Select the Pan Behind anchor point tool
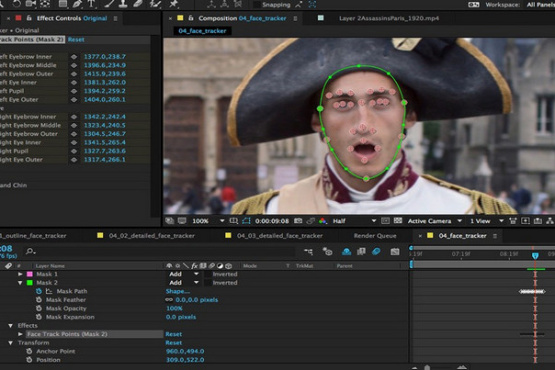This screenshot has height=370, width=555. pos(45,4)
